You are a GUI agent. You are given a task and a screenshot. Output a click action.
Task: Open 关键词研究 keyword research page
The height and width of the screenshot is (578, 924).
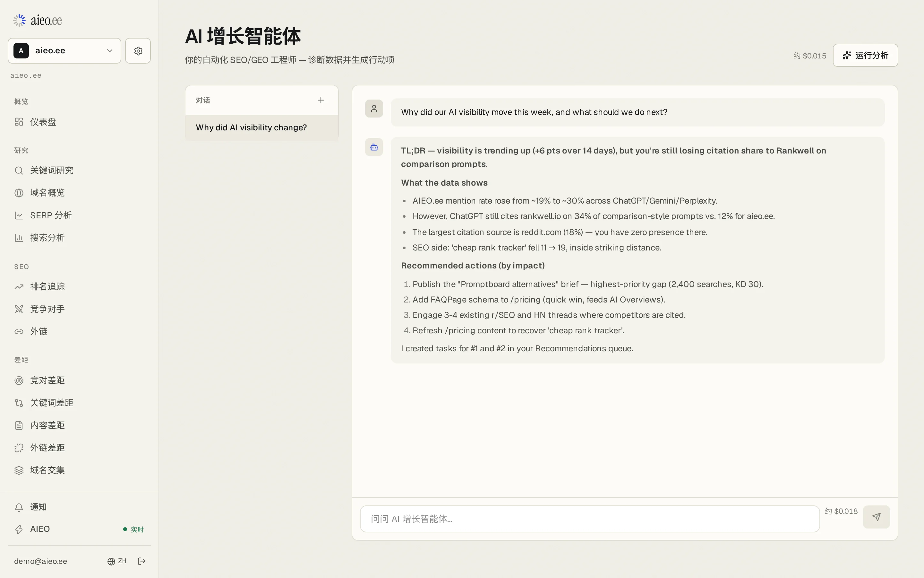[79, 170]
